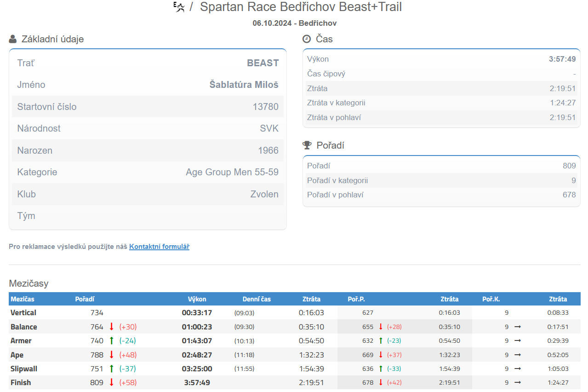Click the right arrow in Slipwall row category rank
Screen dimensions: 588x392
click(518, 369)
